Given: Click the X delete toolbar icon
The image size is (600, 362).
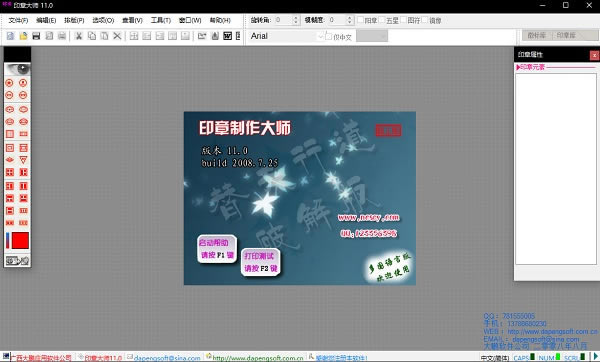Looking at the screenshot, I should pyautogui.click(x=117, y=36).
